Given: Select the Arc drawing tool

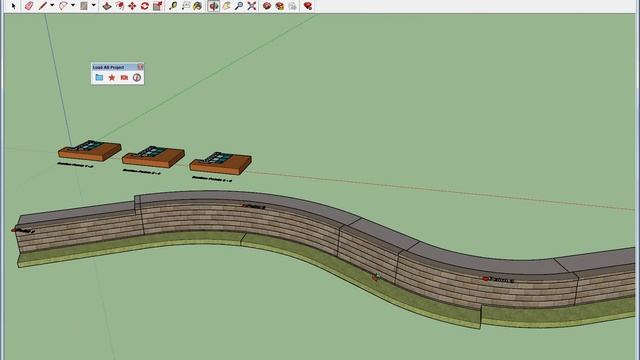Looking at the screenshot, I should point(63,6).
